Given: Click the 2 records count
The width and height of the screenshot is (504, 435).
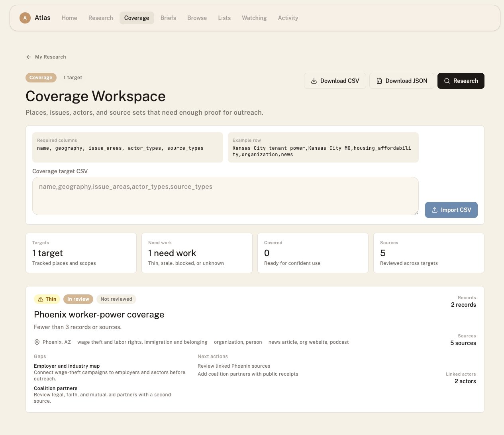Looking at the screenshot, I should coord(463,305).
